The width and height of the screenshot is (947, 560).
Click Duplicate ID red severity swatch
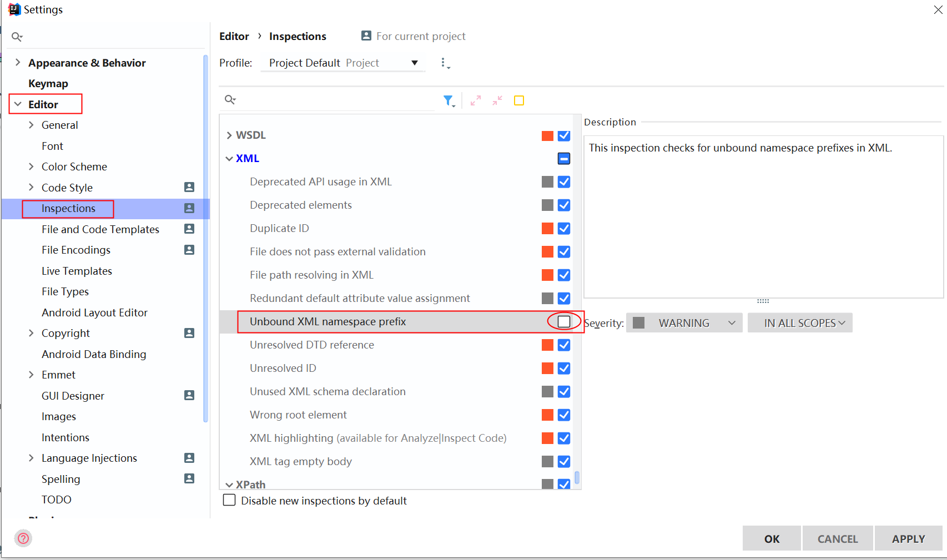point(547,228)
